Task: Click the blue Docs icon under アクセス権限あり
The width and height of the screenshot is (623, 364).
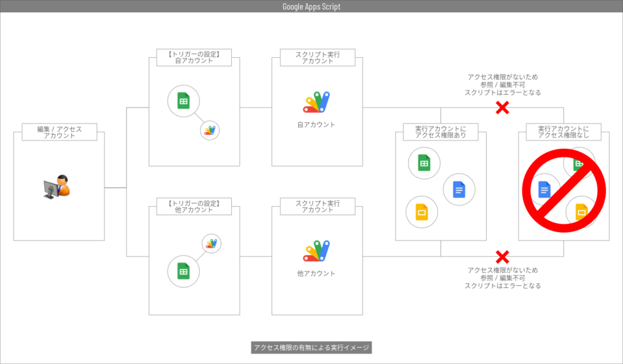Action: tap(461, 190)
